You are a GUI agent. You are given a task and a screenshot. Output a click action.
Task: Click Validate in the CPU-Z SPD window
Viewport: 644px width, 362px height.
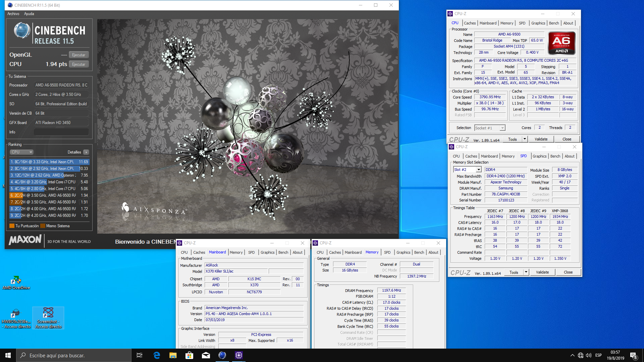tap(542, 272)
